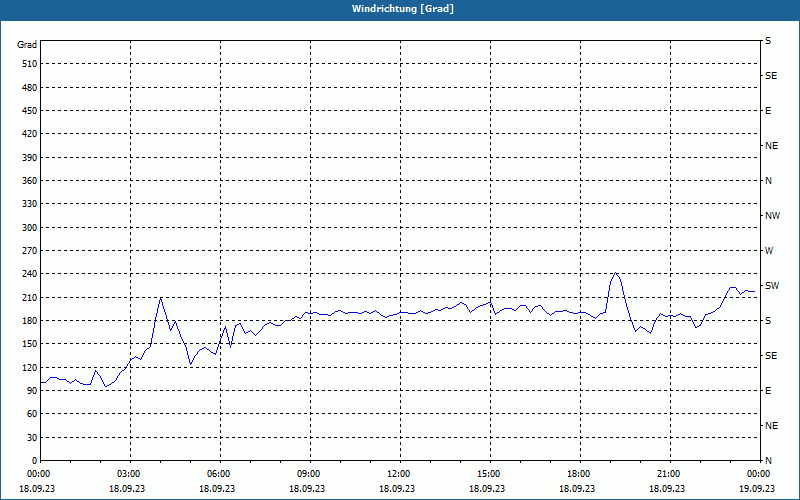Select the 450 degree axis label
Image resolution: width=800 pixels, height=500 pixels.
30,111
